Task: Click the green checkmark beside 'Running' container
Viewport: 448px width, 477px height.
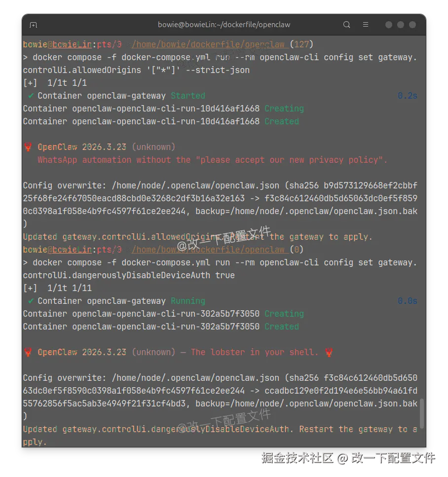Action: coord(31,301)
